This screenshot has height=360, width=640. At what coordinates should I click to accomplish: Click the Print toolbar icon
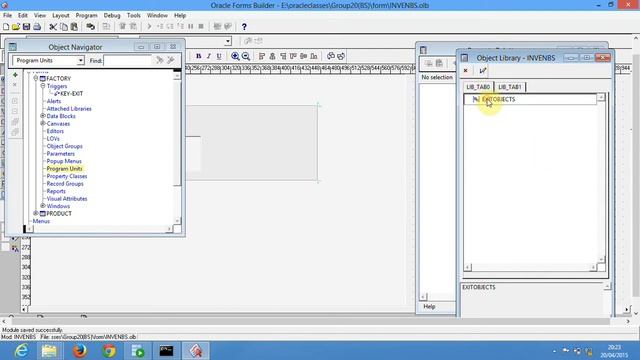pos(37,27)
